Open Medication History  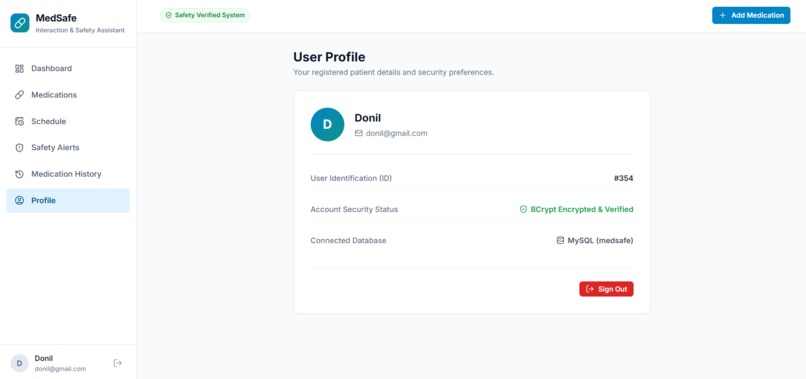[x=68, y=174]
